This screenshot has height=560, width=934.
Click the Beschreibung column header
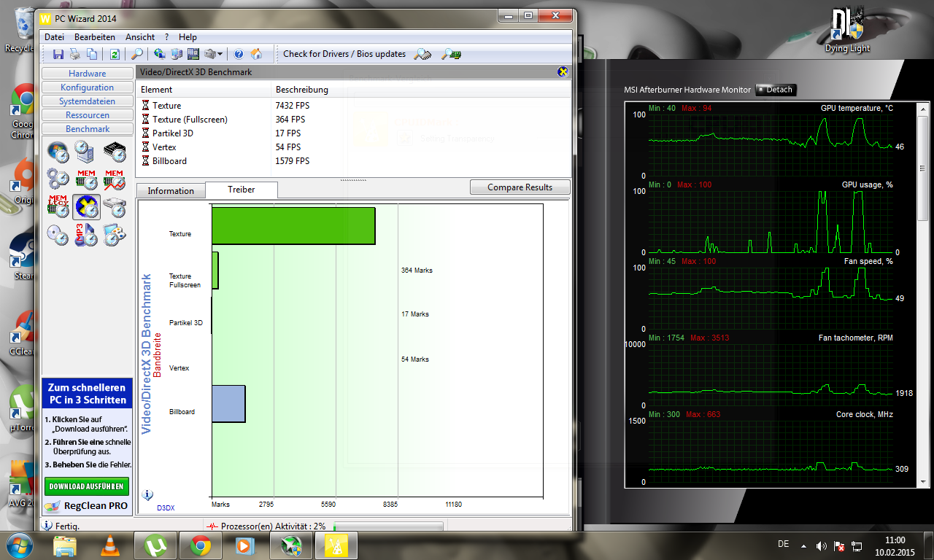(x=420, y=90)
